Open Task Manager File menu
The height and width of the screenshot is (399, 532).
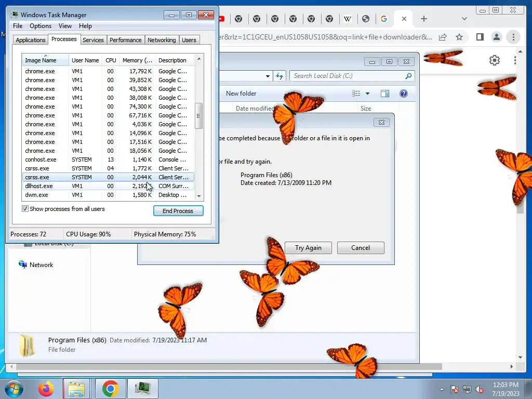coord(18,26)
